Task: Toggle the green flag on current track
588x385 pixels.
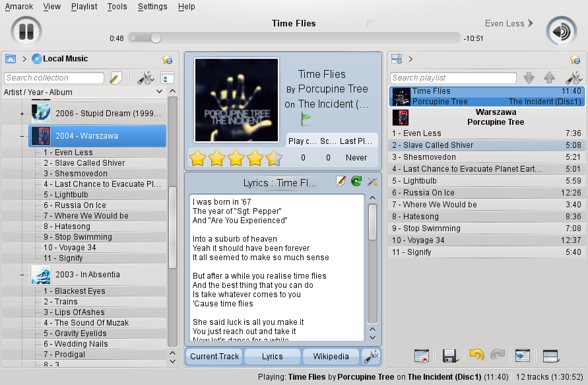Action: 306,120
